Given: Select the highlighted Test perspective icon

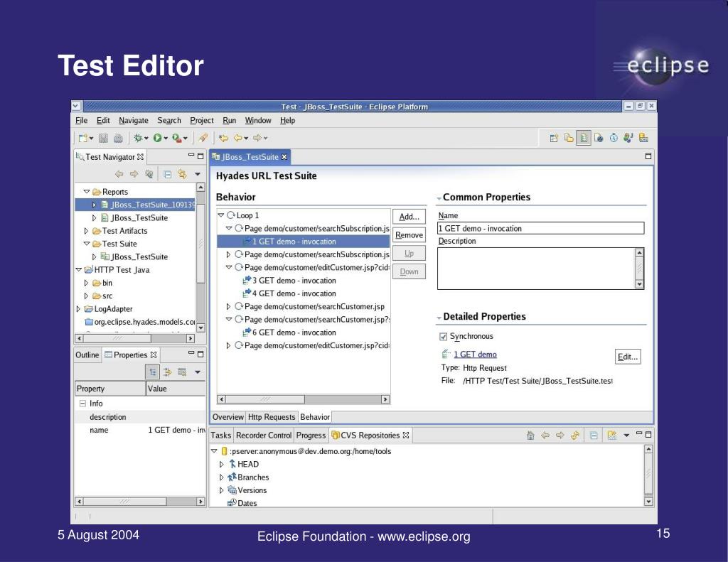Looking at the screenshot, I should [x=584, y=138].
